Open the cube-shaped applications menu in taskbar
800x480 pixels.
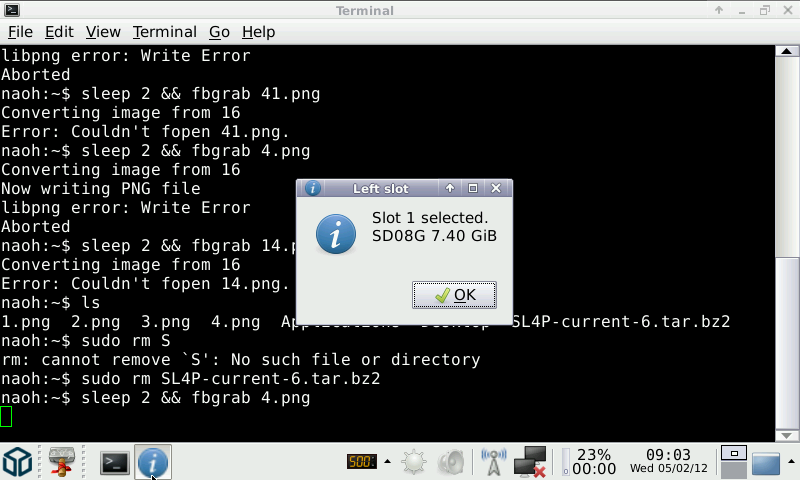click(17, 462)
